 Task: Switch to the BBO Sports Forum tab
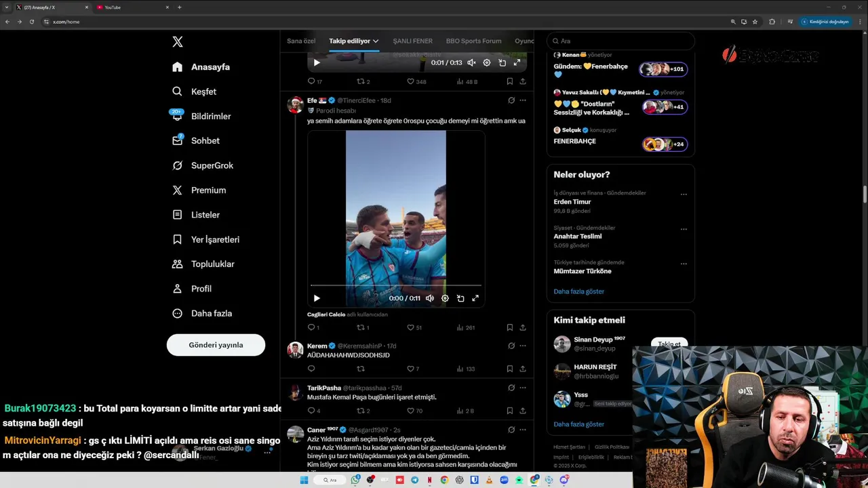pos(473,41)
